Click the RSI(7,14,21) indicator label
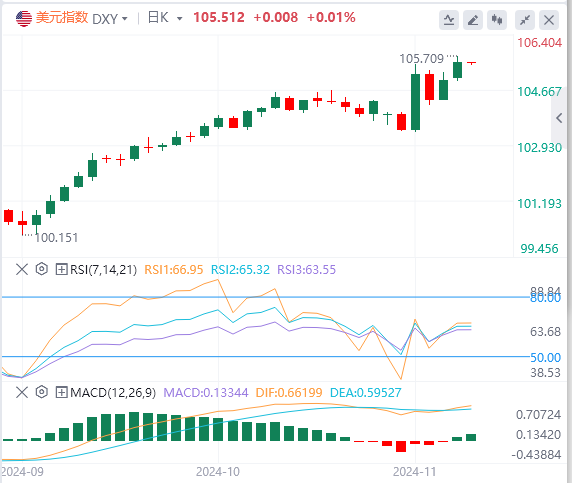The width and height of the screenshot is (572, 483). click(x=103, y=270)
